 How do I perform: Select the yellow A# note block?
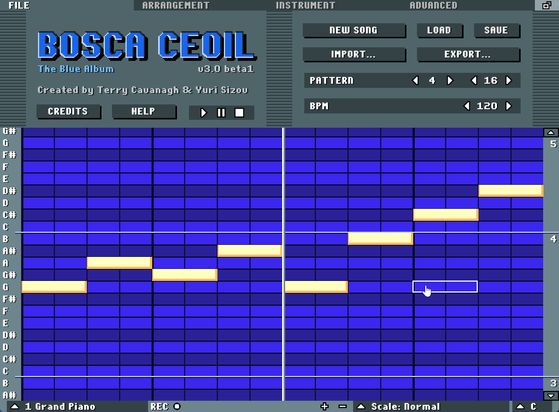click(250, 251)
